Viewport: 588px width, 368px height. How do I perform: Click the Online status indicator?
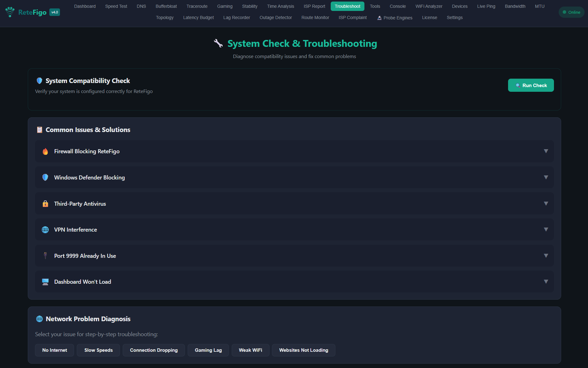pyautogui.click(x=571, y=12)
